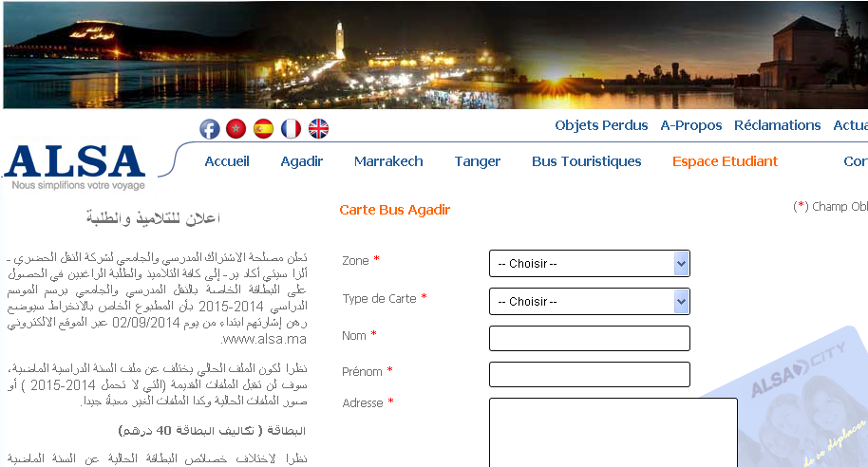Open the Marrakech menu item
This screenshot has width=868, height=467.
pyautogui.click(x=388, y=161)
